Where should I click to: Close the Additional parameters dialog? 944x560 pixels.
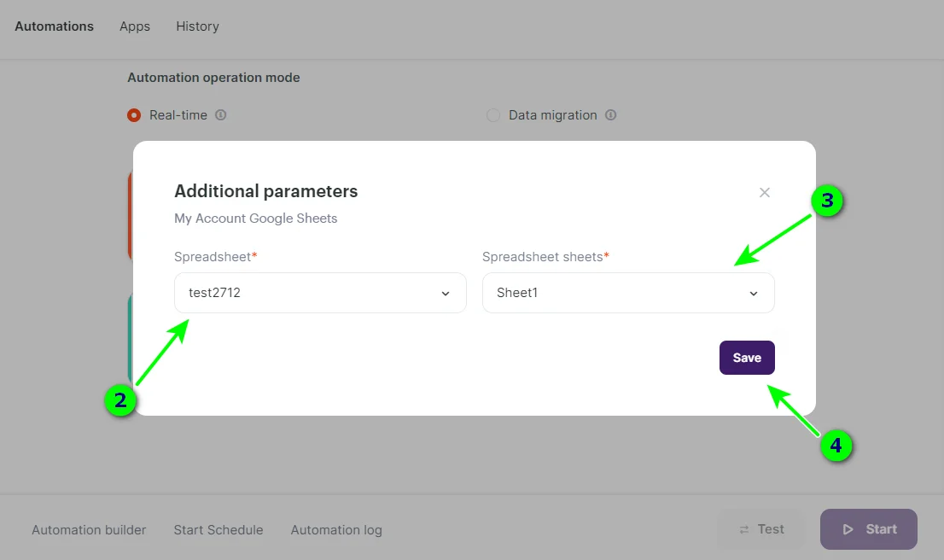(x=765, y=193)
